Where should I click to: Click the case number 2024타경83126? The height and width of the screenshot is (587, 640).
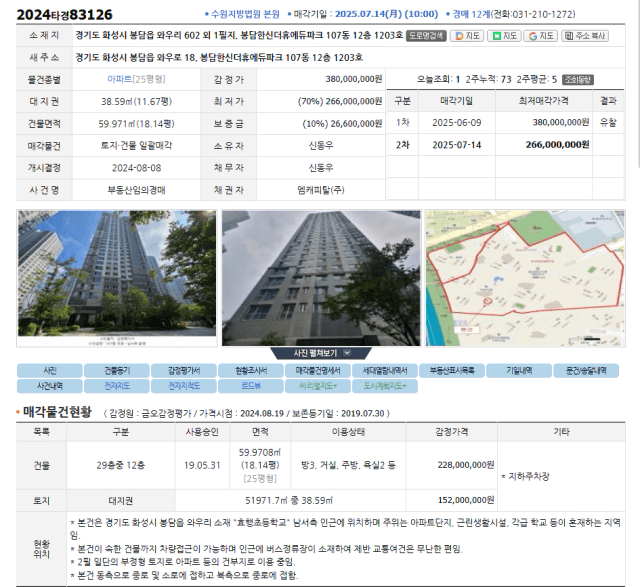64,15
